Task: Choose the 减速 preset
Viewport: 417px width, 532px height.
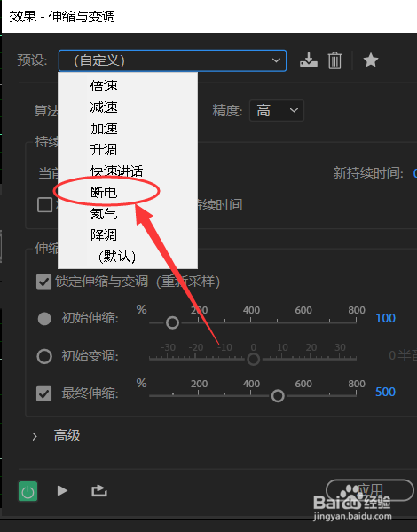Action: 128,107
